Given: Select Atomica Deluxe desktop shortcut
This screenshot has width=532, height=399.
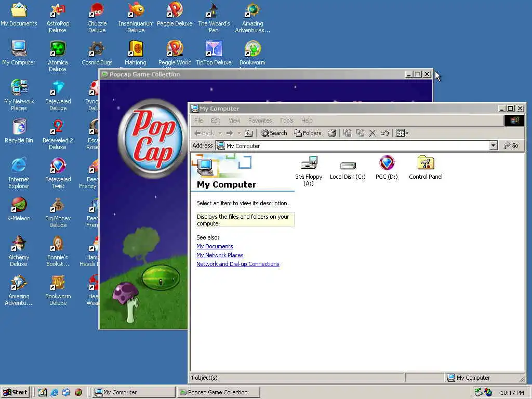Looking at the screenshot, I should (x=58, y=56).
